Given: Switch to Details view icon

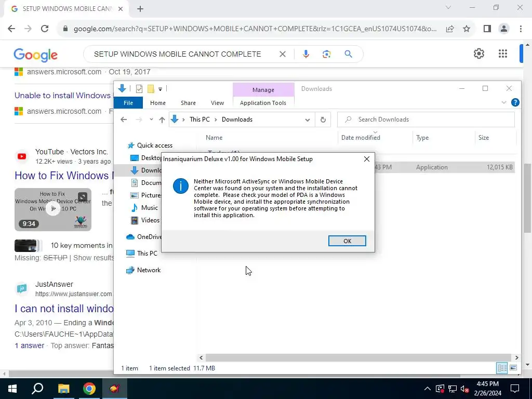Looking at the screenshot, I should (502, 368).
